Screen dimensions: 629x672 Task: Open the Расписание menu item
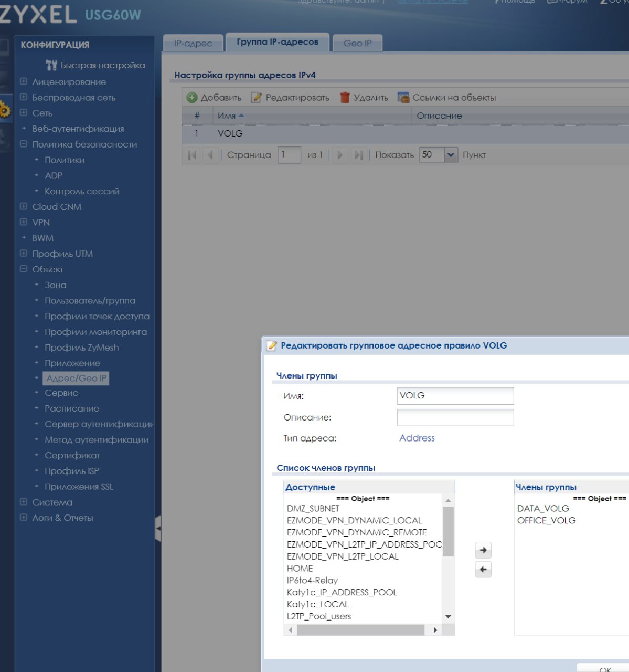point(72,408)
